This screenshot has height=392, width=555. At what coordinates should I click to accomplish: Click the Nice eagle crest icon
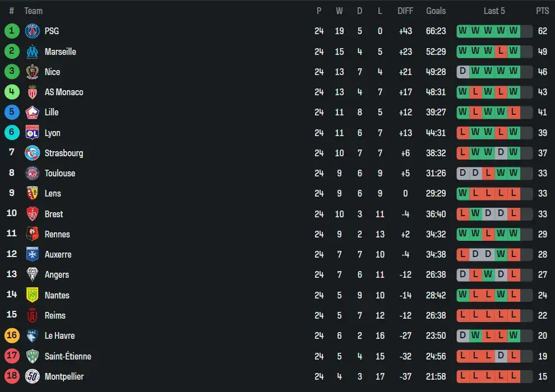pyautogui.click(x=33, y=72)
